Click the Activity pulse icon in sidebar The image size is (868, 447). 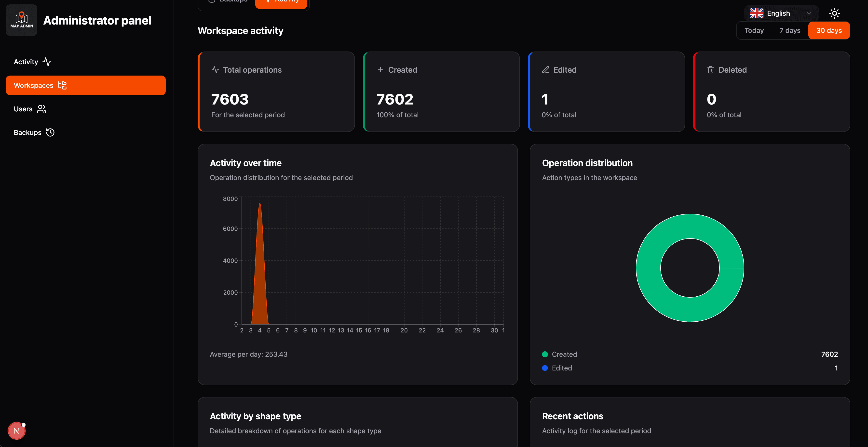47,62
